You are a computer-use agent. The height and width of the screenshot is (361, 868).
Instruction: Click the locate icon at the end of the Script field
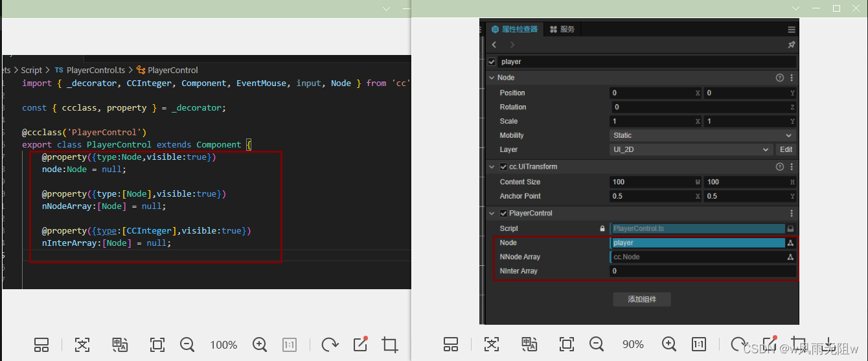pos(790,228)
